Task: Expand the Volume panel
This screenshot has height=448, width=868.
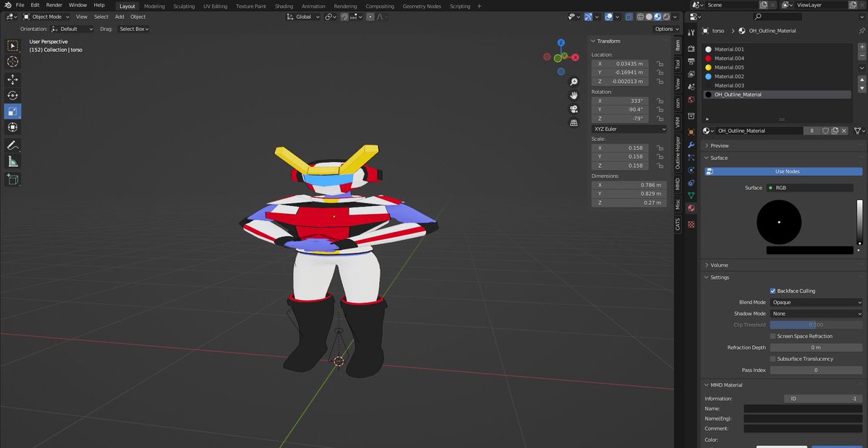Action: click(x=718, y=265)
